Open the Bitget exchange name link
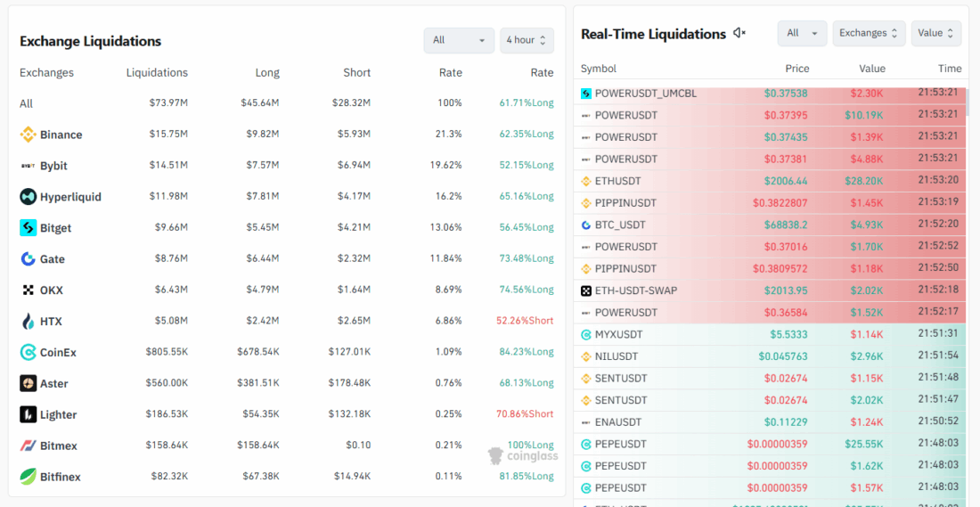The height and width of the screenshot is (507, 980). (x=55, y=227)
